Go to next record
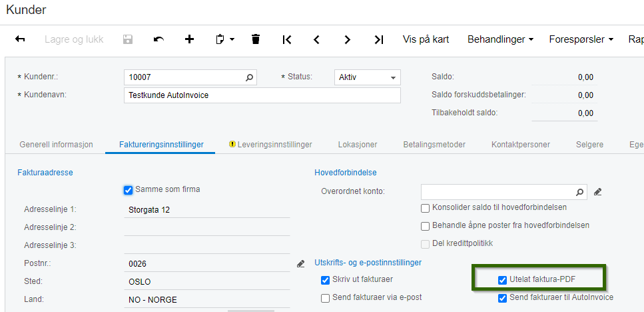644x312 pixels. click(x=348, y=39)
